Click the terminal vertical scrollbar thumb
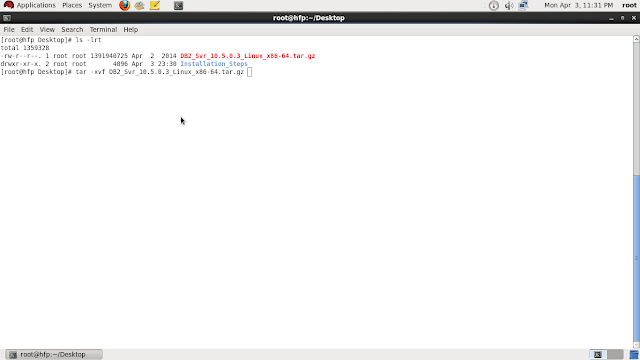Image resolution: width=640 pixels, height=360 pixels. (636, 259)
